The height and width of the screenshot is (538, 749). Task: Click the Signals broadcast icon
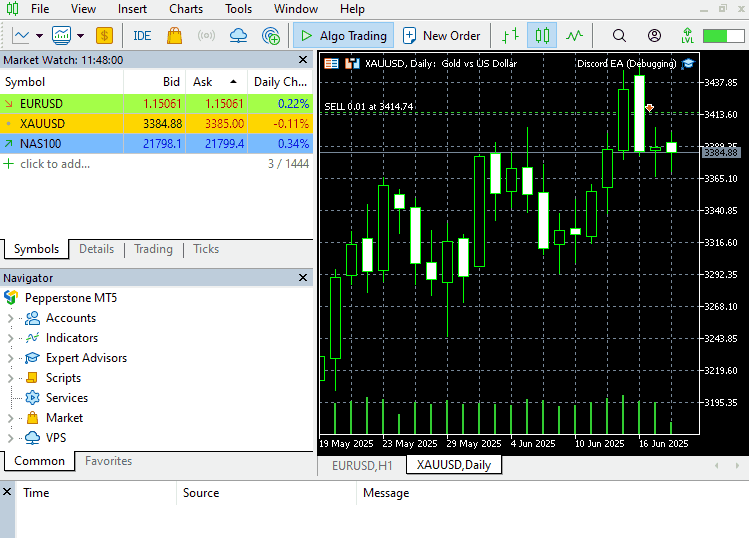click(206, 35)
